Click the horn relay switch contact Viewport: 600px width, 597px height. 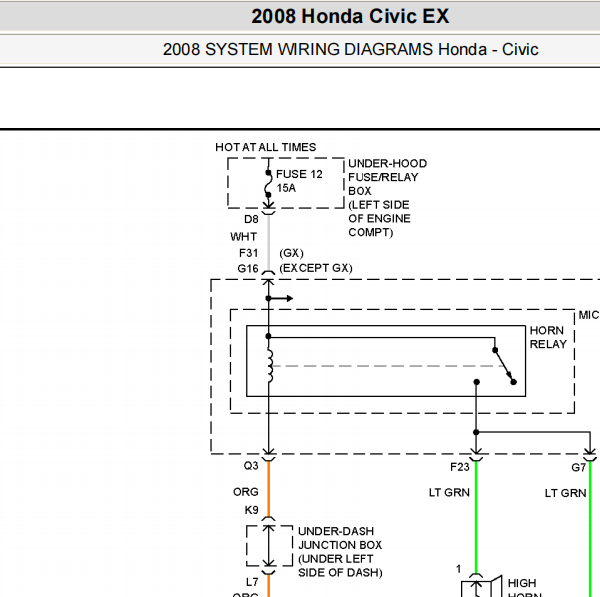[504, 366]
